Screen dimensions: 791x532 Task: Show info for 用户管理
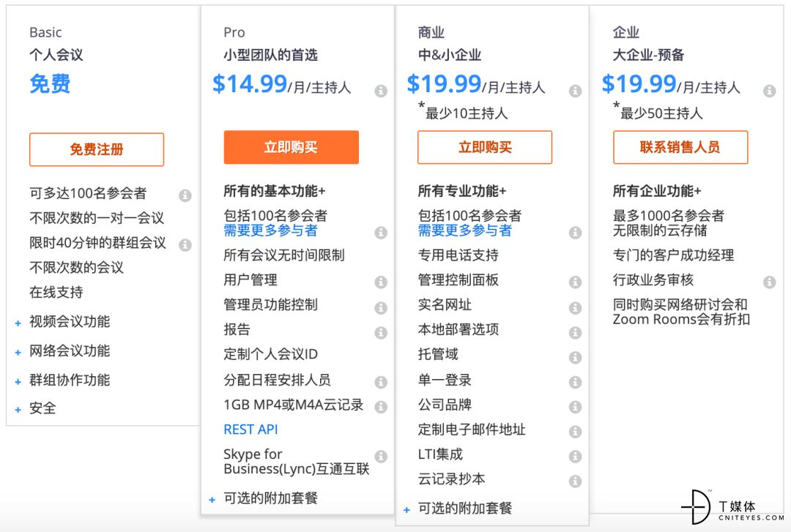coord(381,282)
